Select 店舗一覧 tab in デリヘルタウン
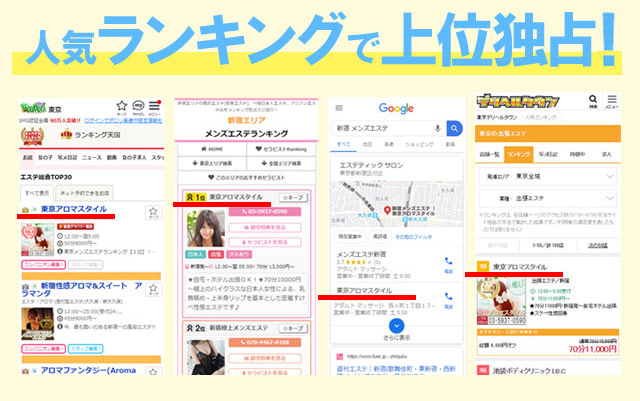Viewport: 640px width, 401px height. (x=489, y=154)
